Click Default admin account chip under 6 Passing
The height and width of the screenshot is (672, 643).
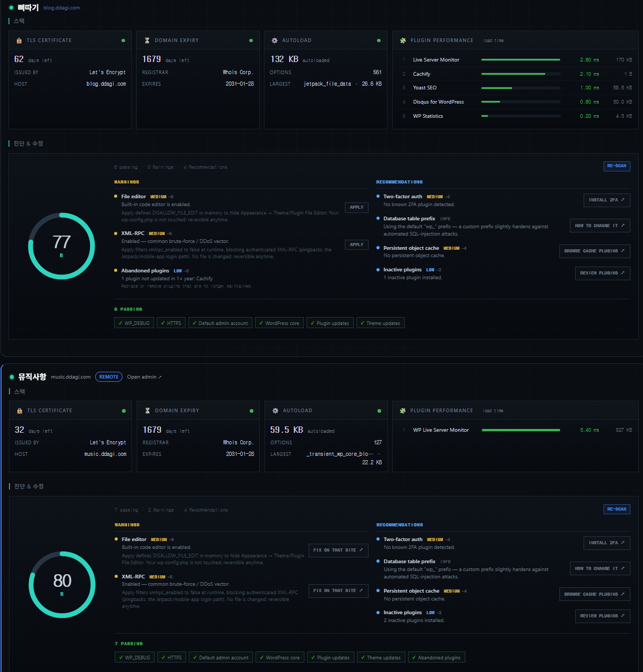[x=220, y=323]
